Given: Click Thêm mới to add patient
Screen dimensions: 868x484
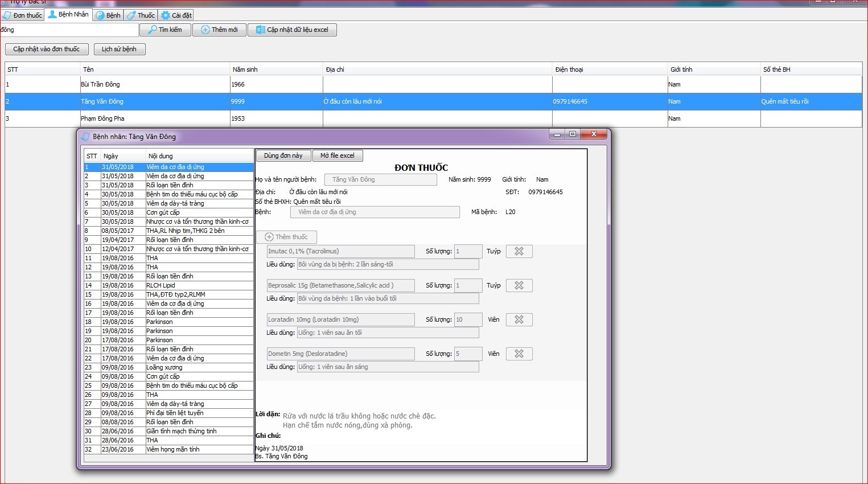Looking at the screenshot, I should point(219,30).
